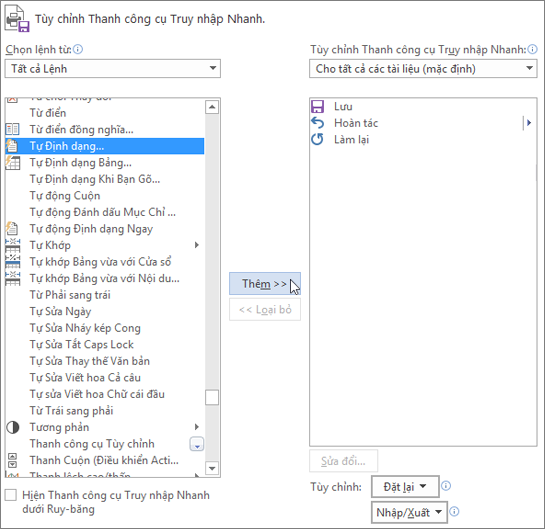
Task: Select Tự động Định dạng Ngay command
Action: pyautogui.click(x=105, y=229)
